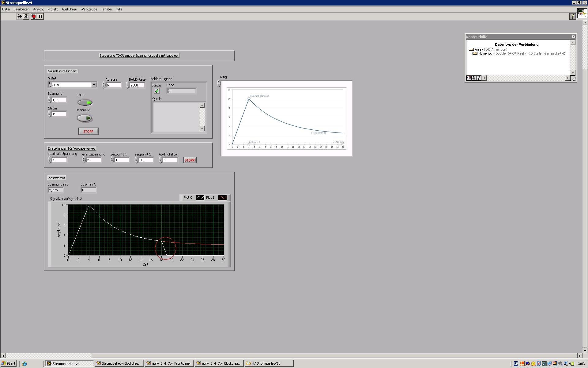
Task: Click the BAUD-Rate input field
Action: [137, 85]
